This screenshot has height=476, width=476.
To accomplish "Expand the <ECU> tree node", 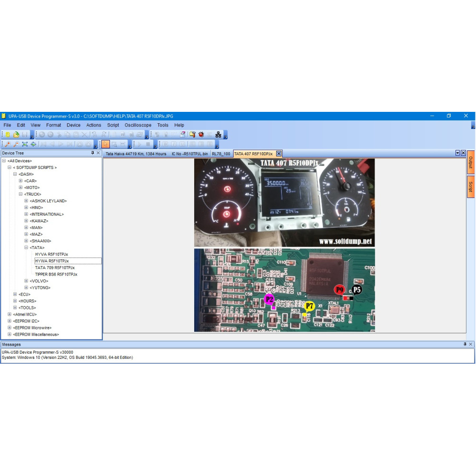I will 15,294.
